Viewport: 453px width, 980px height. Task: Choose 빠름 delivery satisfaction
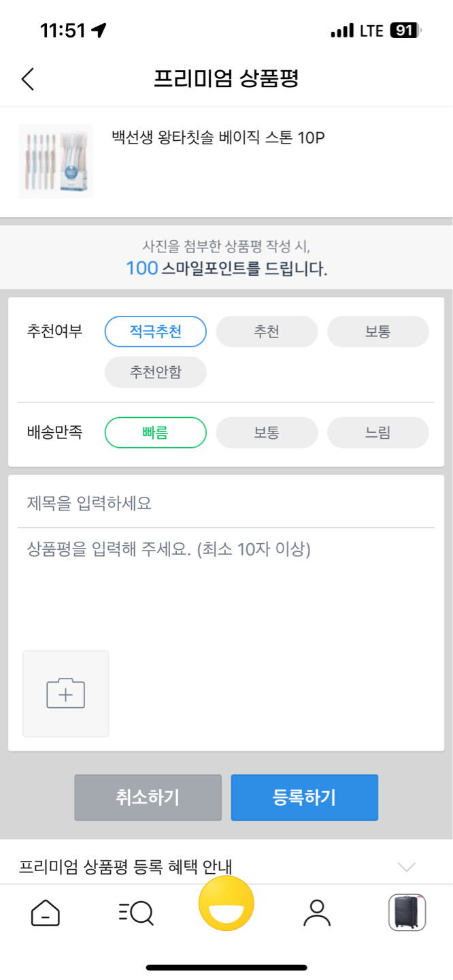(155, 432)
